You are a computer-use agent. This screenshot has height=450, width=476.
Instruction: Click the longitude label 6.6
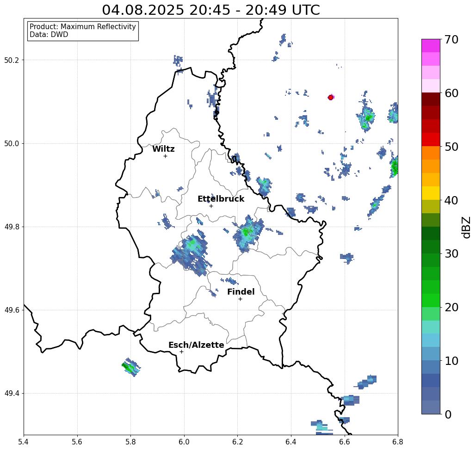(x=345, y=442)
